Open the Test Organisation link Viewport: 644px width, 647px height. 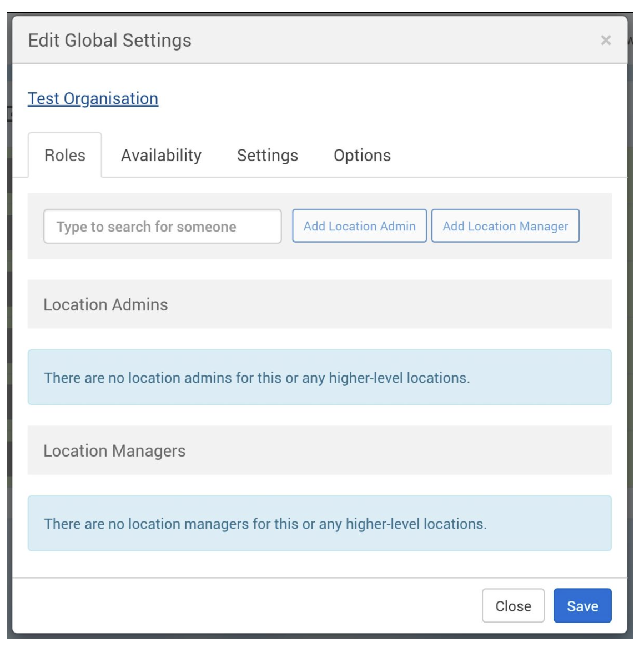click(x=93, y=98)
